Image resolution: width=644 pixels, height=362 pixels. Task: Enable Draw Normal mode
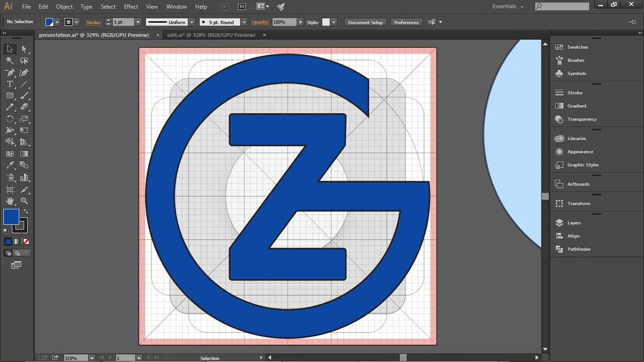click(8, 253)
